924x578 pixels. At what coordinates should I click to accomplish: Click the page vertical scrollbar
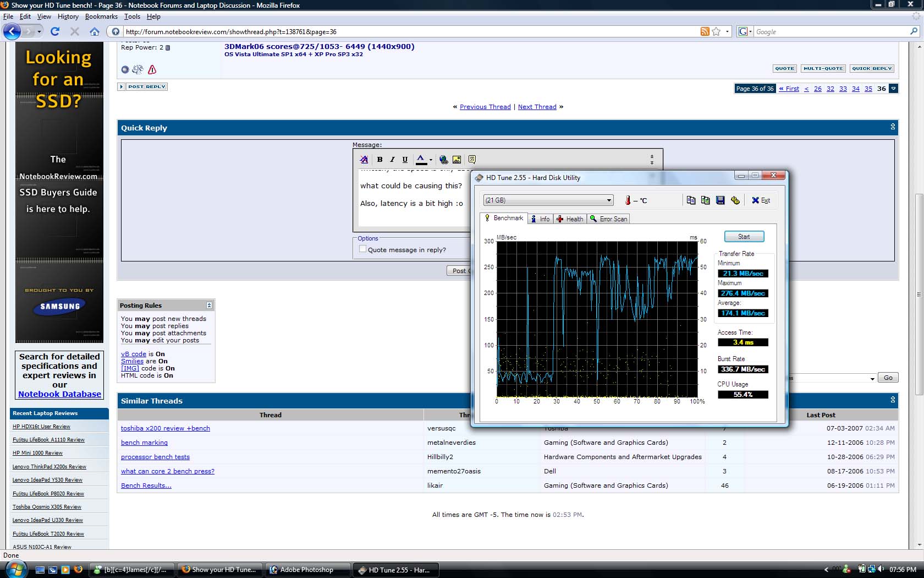click(919, 295)
